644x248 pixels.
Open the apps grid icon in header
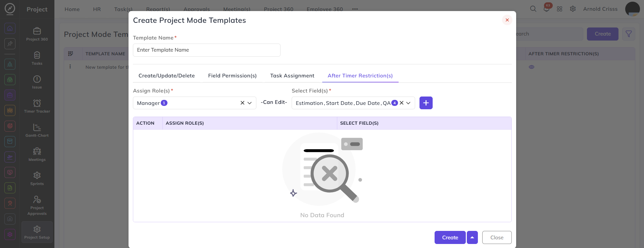coord(559,9)
